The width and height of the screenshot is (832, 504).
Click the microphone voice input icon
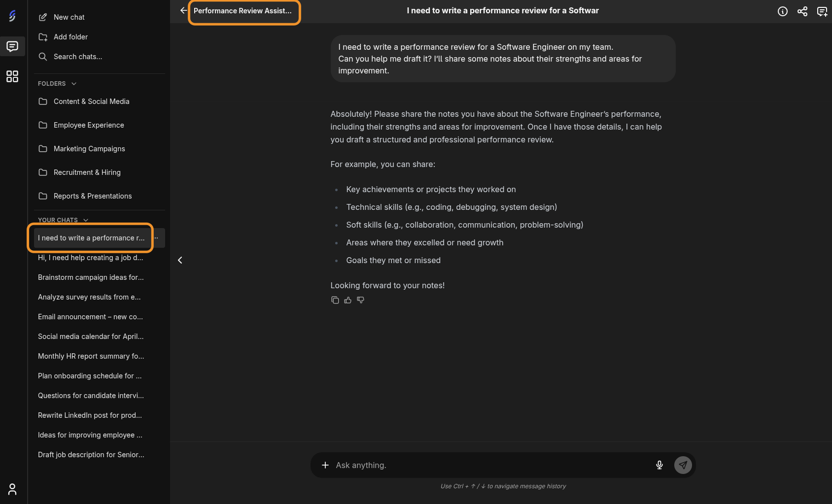pyautogui.click(x=659, y=465)
